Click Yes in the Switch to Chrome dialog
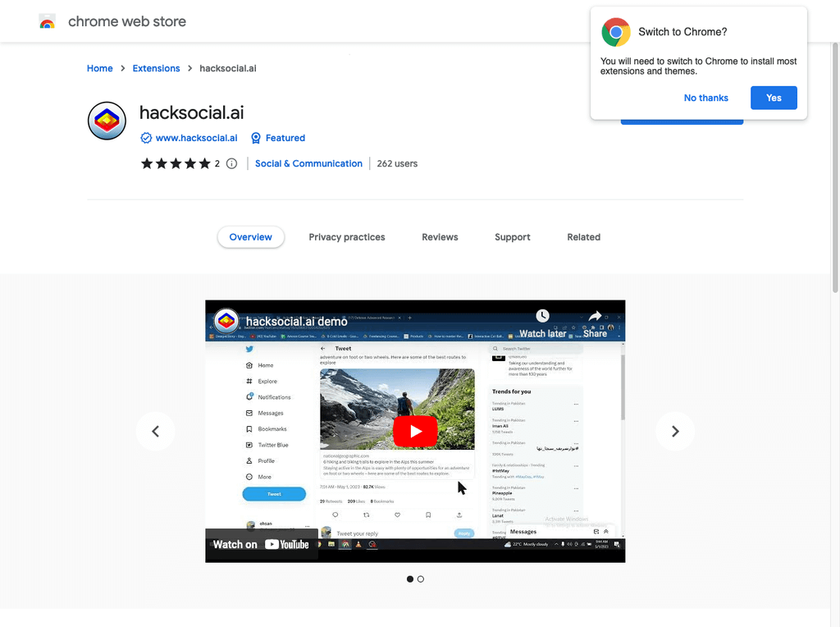Image resolution: width=840 pixels, height=627 pixels. (773, 97)
